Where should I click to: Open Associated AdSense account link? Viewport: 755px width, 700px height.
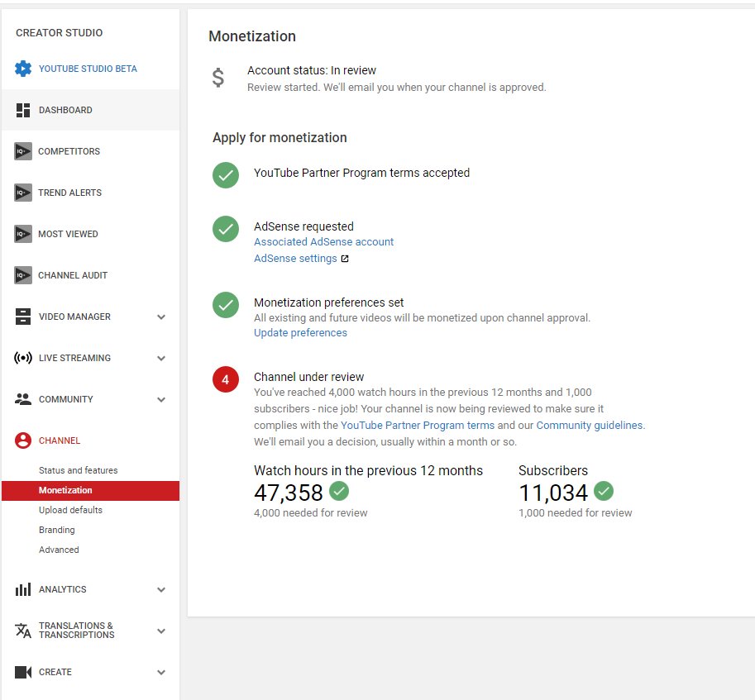(x=323, y=242)
